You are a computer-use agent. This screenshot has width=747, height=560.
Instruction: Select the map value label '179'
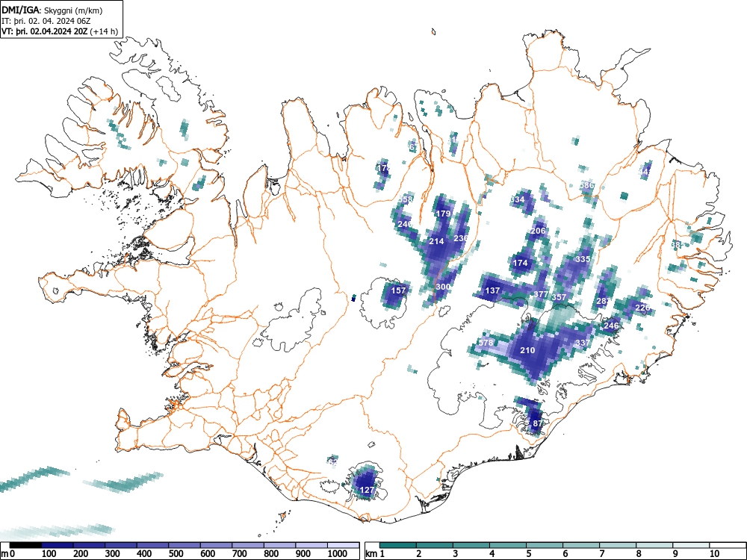(x=443, y=214)
